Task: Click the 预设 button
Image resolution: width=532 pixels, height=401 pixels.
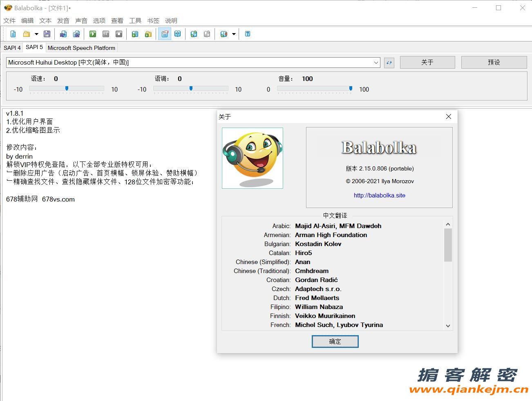Action: pyautogui.click(x=494, y=62)
